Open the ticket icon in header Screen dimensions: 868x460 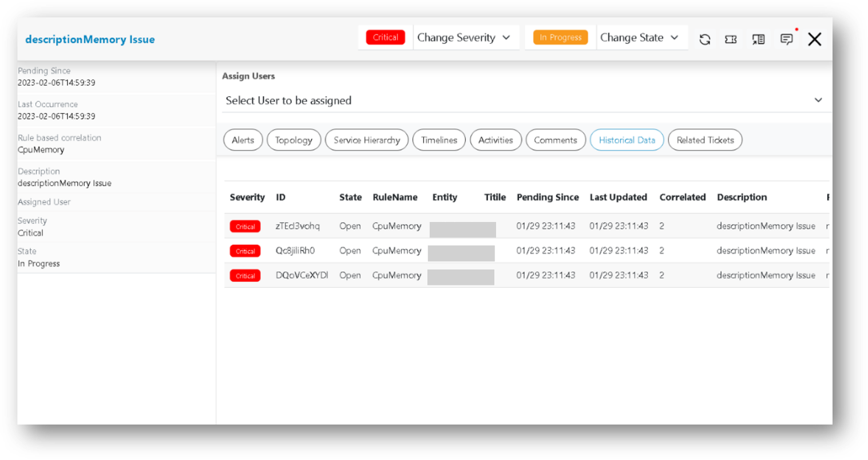pyautogui.click(x=731, y=39)
